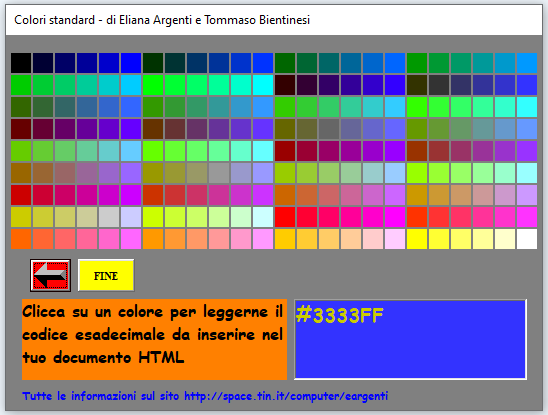Pick the orange swatch #FF6600
The image size is (548, 415).
coord(21,239)
